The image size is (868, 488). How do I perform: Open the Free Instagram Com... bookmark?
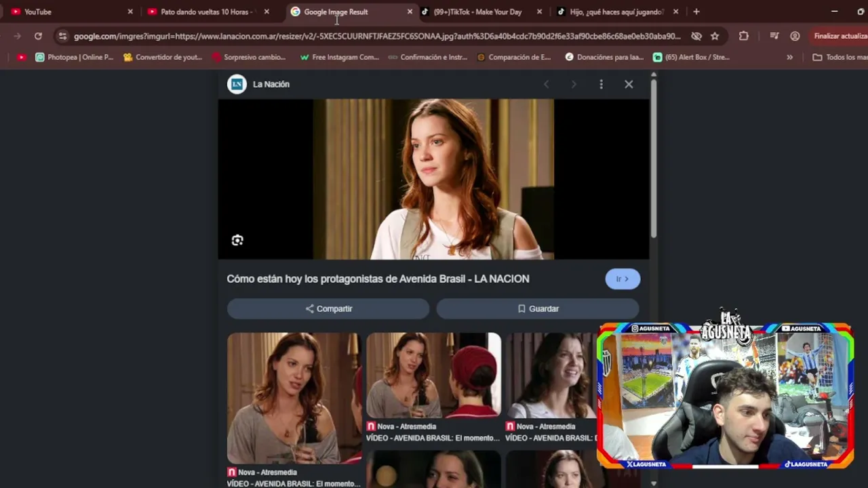pos(339,57)
